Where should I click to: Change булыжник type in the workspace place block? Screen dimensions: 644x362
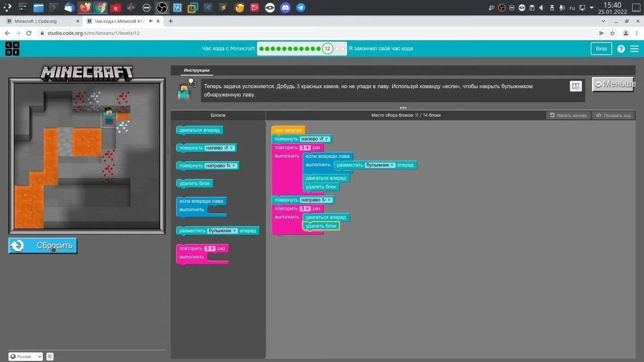380,165
